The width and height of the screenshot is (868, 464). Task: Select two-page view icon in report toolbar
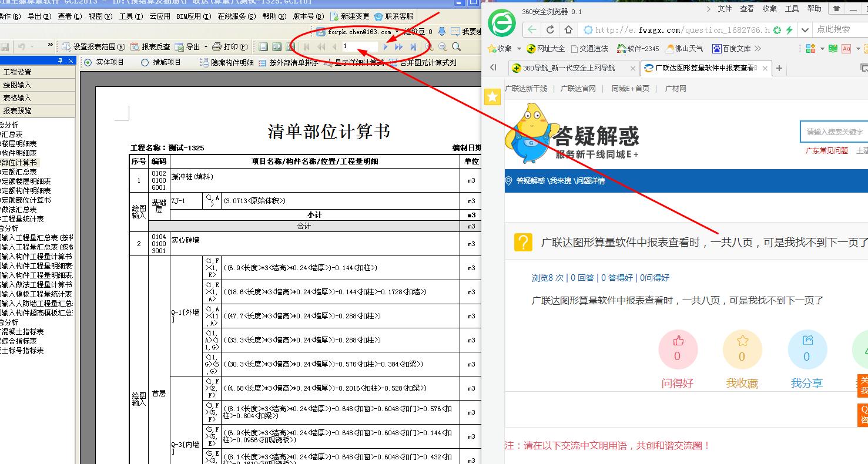[276, 47]
